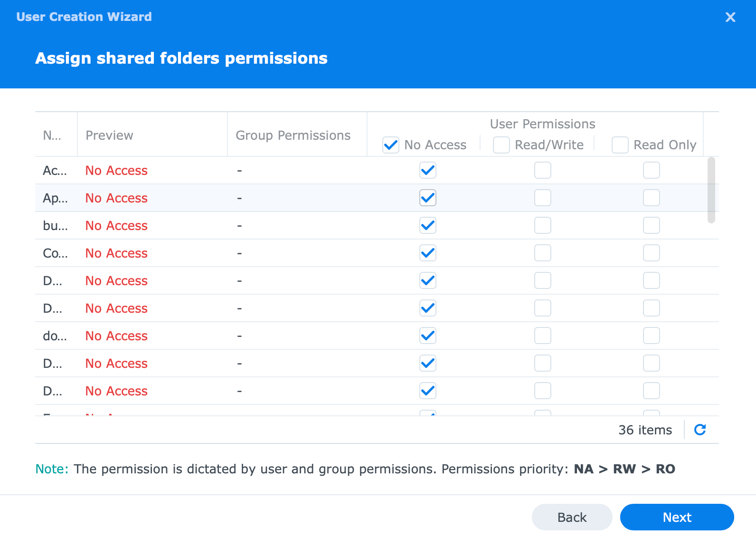Allow Read Only on the do... folder
The image size is (756, 538).
point(652,336)
